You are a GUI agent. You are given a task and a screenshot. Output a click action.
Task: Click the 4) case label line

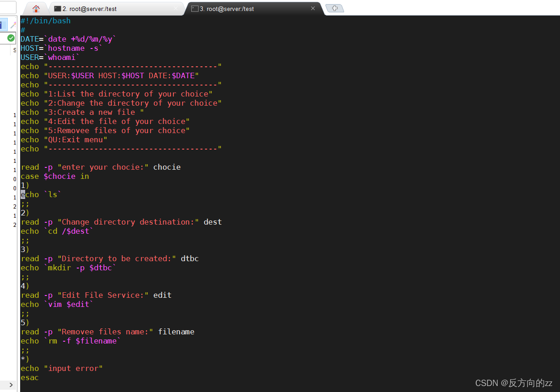pos(25,286)
